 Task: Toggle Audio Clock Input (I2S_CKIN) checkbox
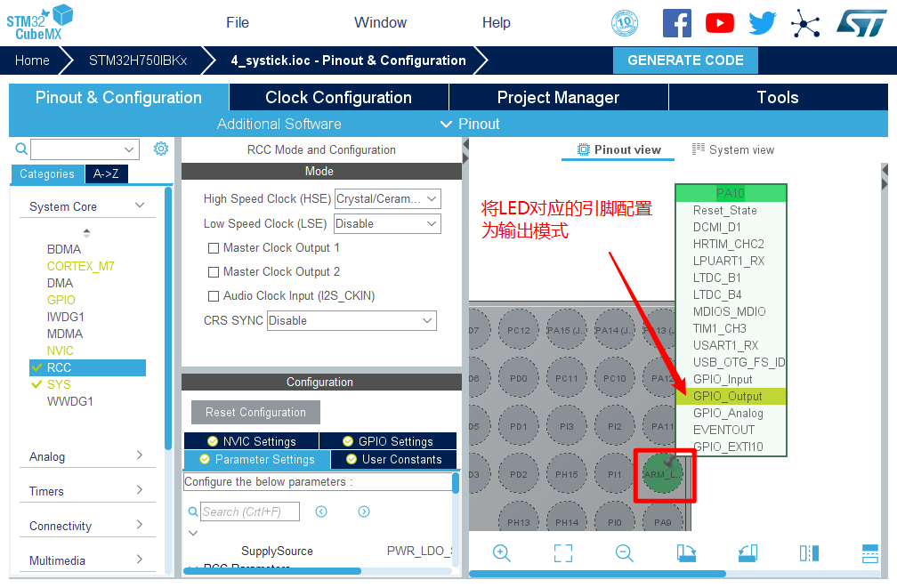click(x=214, y=296)
